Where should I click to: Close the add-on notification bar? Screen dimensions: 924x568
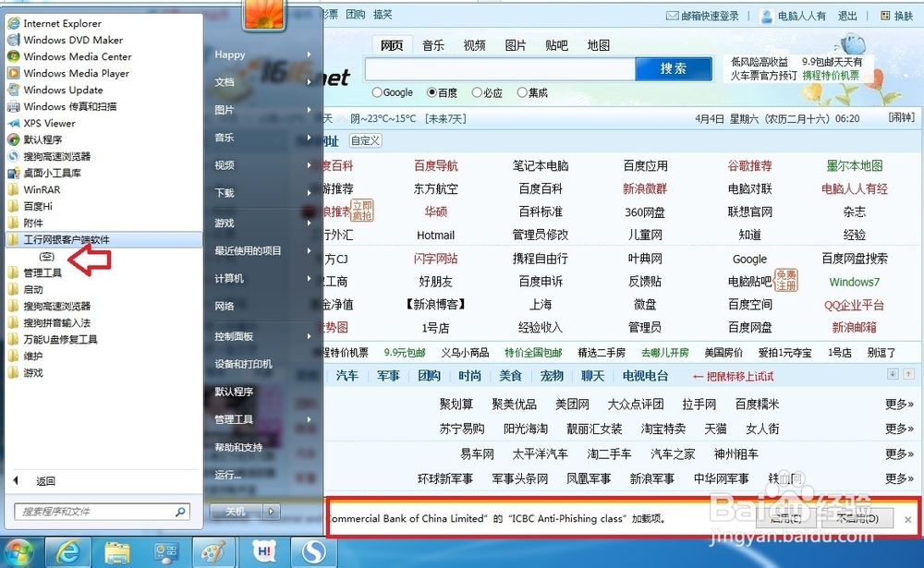click(x=908, y=519)
